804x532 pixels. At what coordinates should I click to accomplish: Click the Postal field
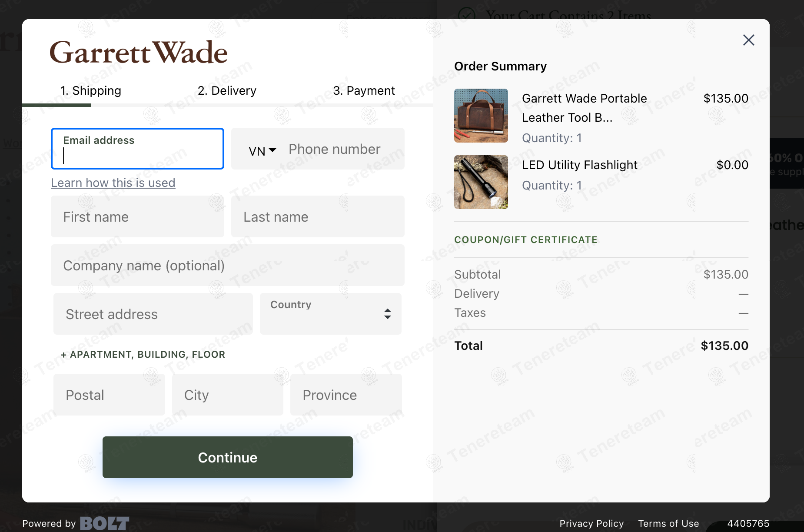[x=109, y=395]
